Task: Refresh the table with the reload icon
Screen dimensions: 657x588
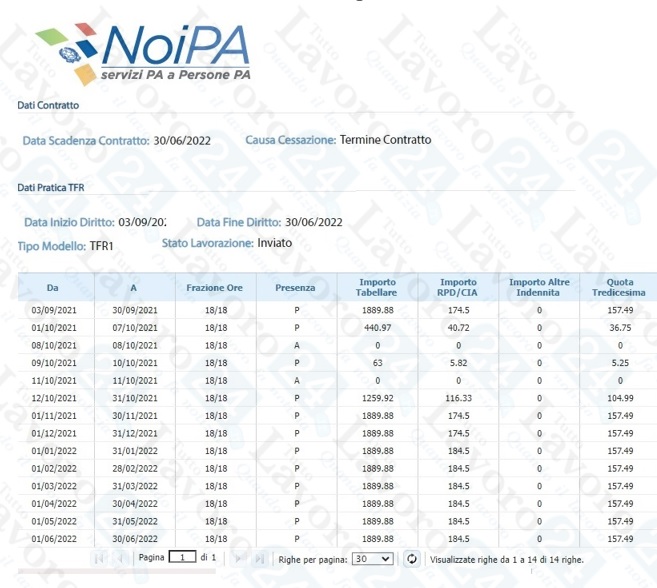Action: (412, 559)
